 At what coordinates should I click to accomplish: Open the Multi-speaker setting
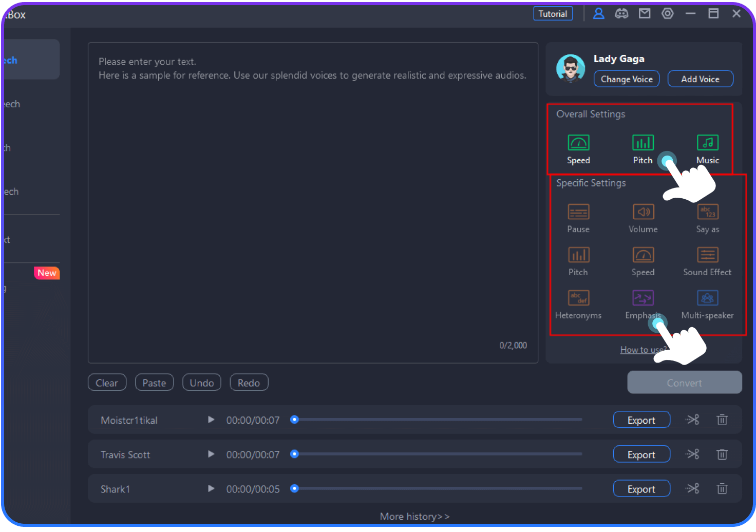pos(707,305)
